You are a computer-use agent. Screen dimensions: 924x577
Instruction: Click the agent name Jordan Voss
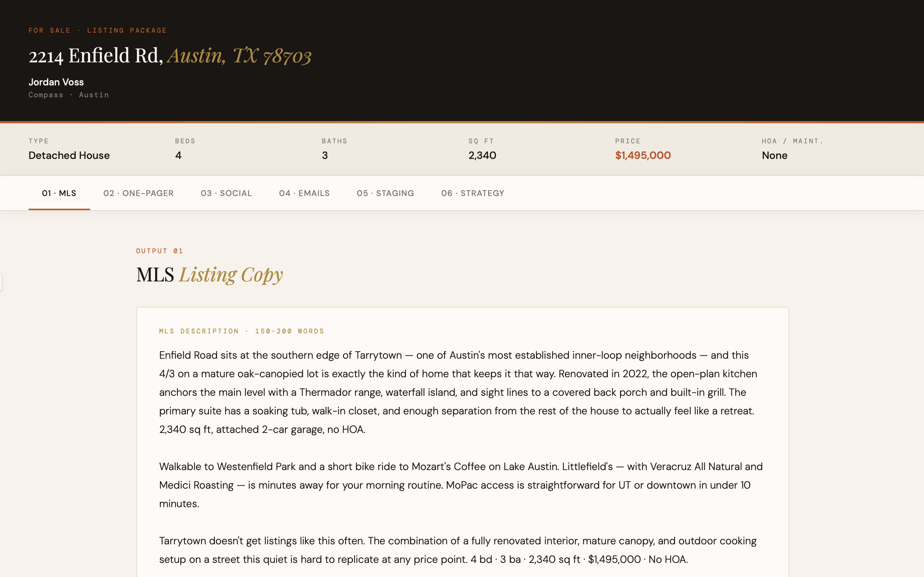pos(56,82)
